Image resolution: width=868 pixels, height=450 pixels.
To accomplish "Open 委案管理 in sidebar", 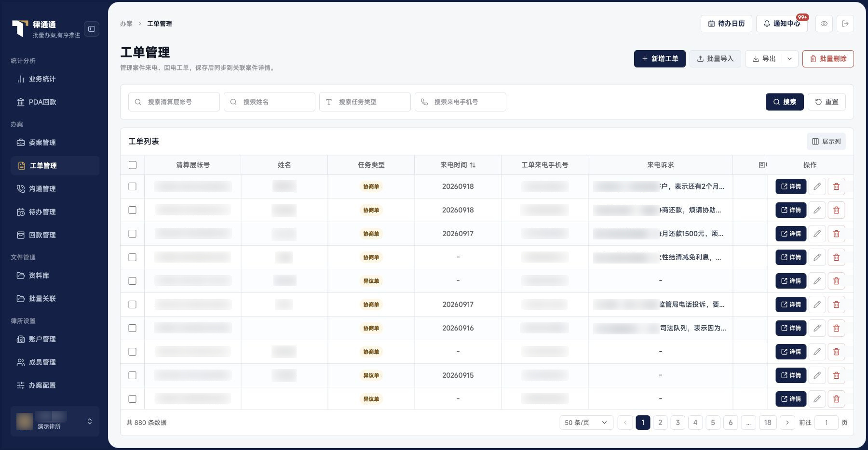I will pos(55,143).
